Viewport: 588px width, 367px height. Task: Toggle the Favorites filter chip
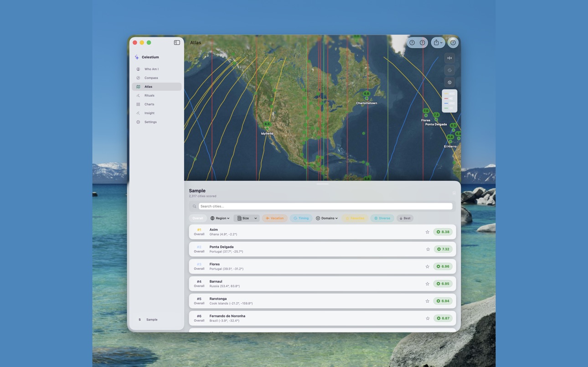355,218
